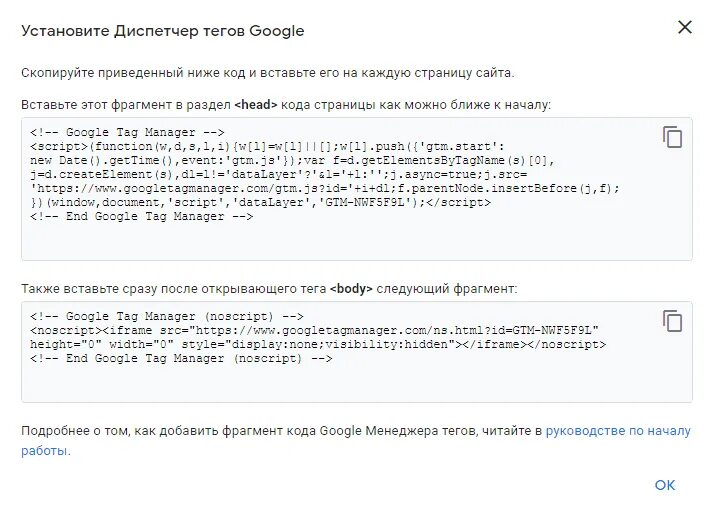Select the "<!-- Google Tag Manager -->" opening comment line
This screenshot has height=507, width=712.
coord(127,133)
